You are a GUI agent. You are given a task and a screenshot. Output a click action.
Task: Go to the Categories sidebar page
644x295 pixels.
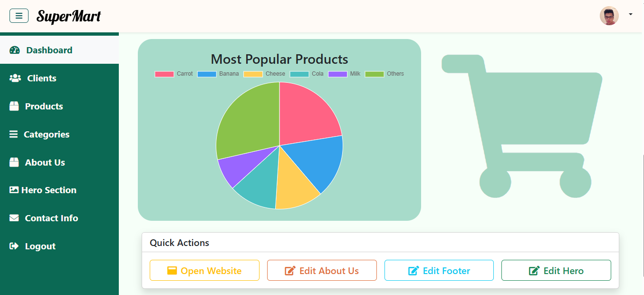tap(46, 134)
